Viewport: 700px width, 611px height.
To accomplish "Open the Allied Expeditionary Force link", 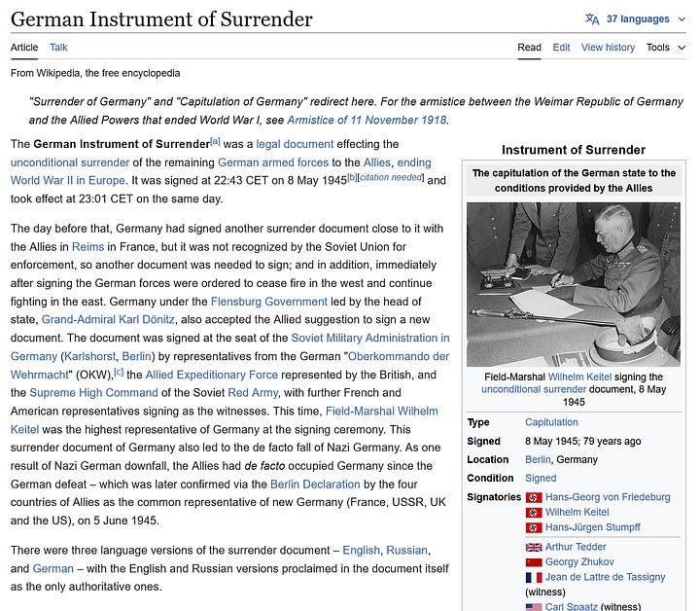I will pos(212,375).
